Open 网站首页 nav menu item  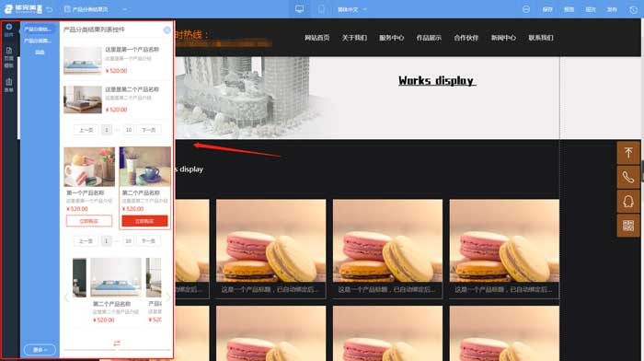(x=316, y=38)
